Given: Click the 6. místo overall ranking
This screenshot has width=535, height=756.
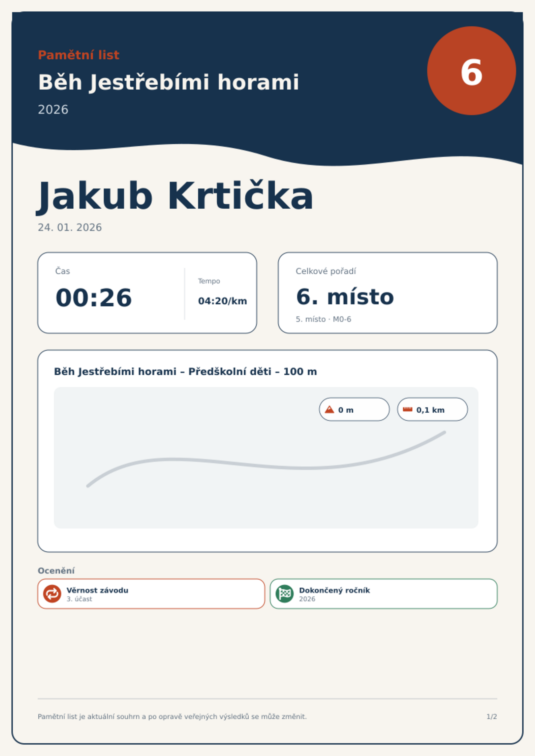Looking at the screenshot, I should [345, 297].
